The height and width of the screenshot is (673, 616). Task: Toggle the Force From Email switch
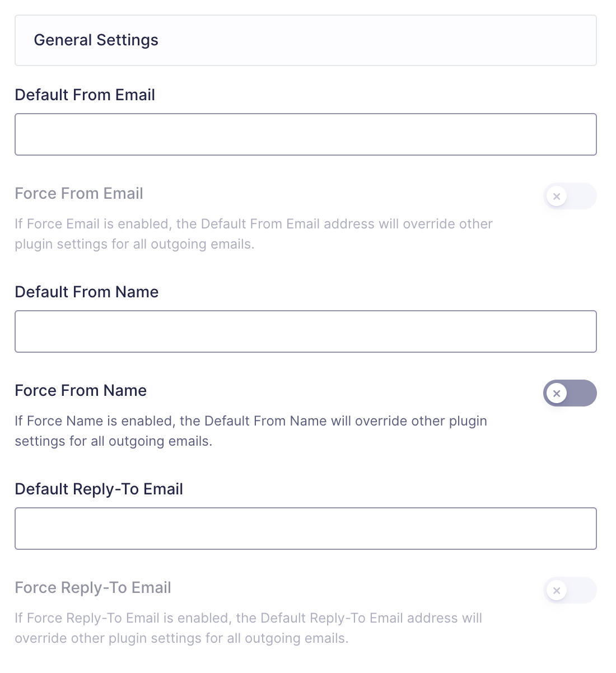[x=570, y=197]
